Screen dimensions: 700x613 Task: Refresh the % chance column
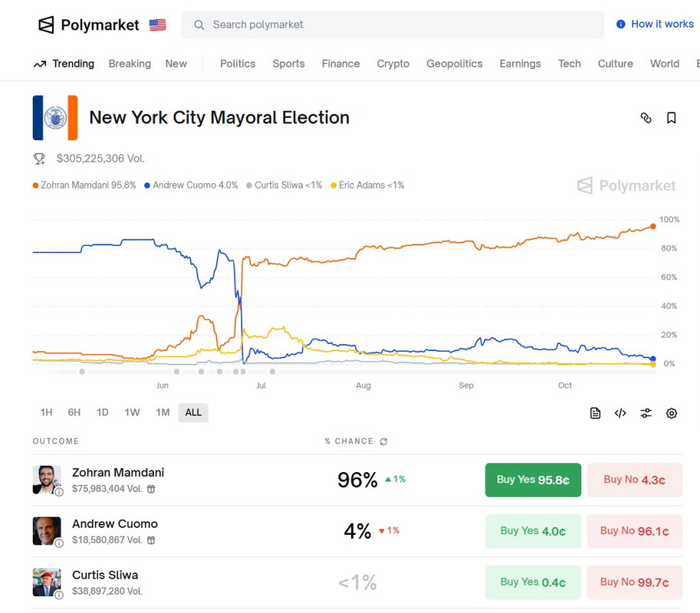(383, 441)
